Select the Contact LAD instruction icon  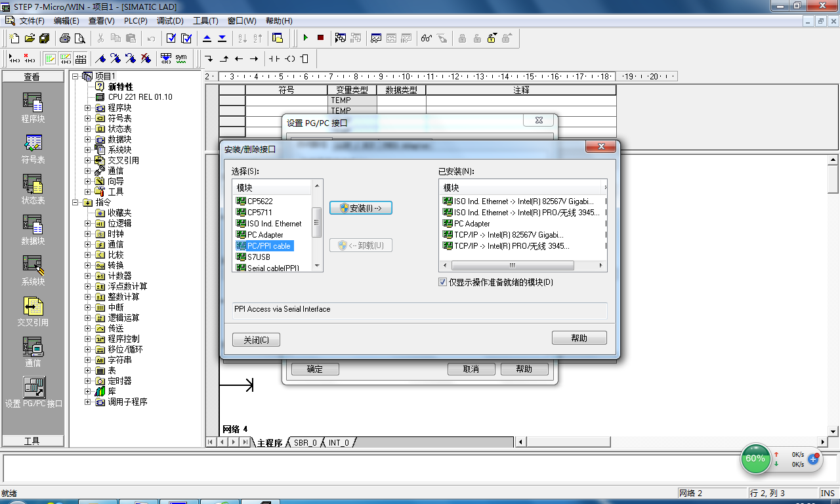pos(274,58)
